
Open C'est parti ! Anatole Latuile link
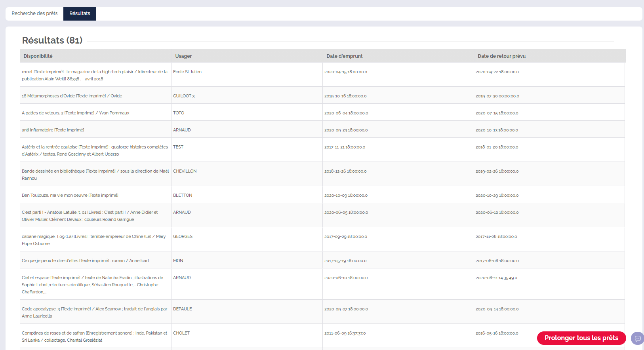point(90,216)
